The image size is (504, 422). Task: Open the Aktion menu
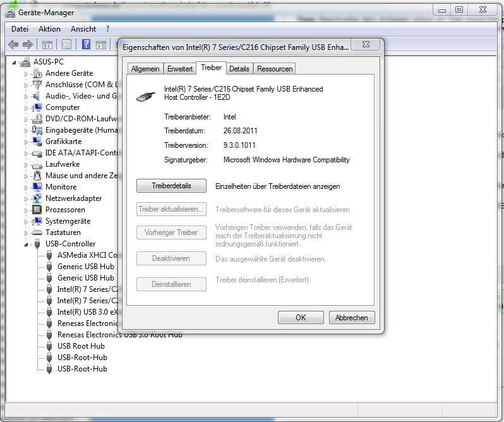[x=49, y=29]
